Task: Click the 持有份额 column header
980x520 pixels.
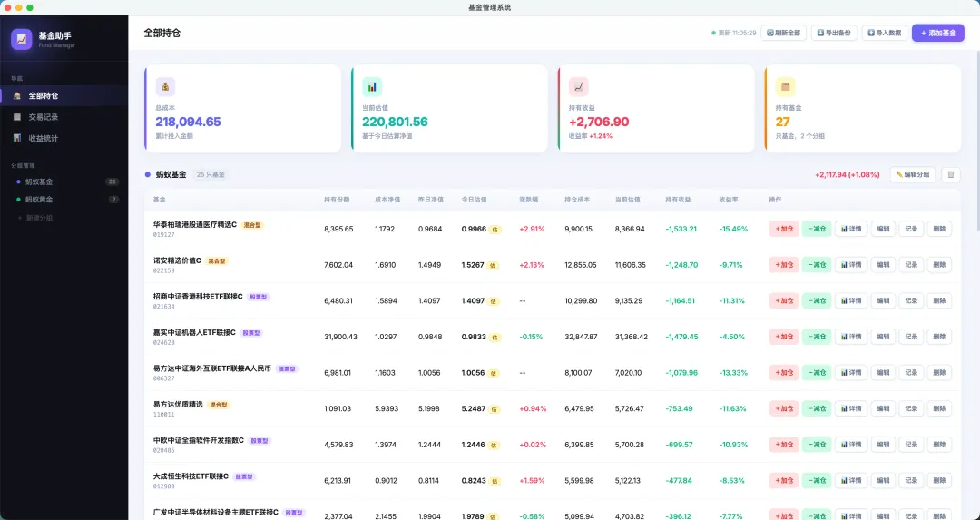Action: click(337, 200)
